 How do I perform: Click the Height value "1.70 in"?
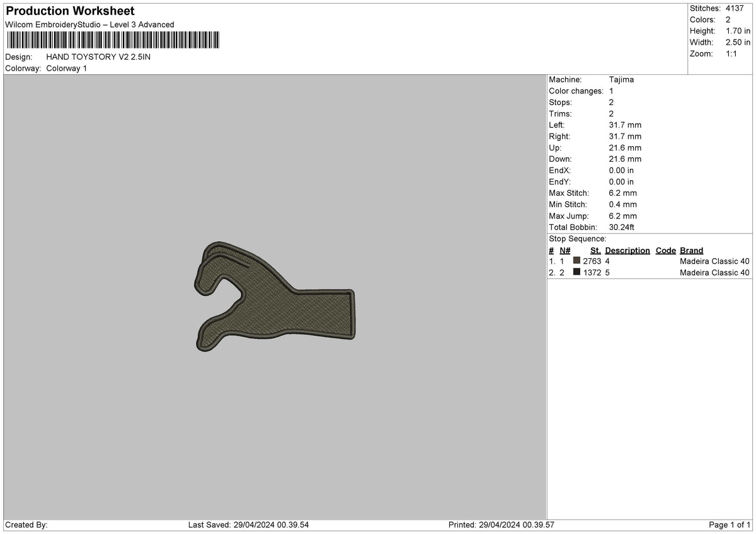click(x=738, y=31)
